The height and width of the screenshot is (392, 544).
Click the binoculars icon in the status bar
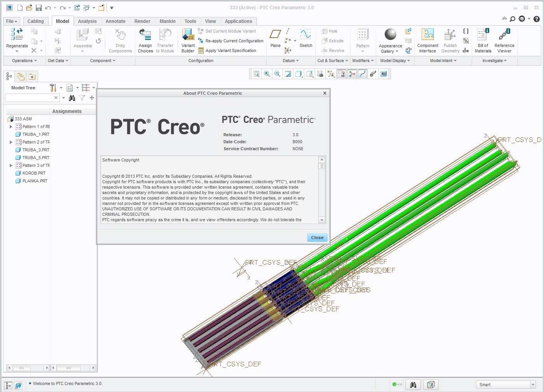tap(413, 385)
